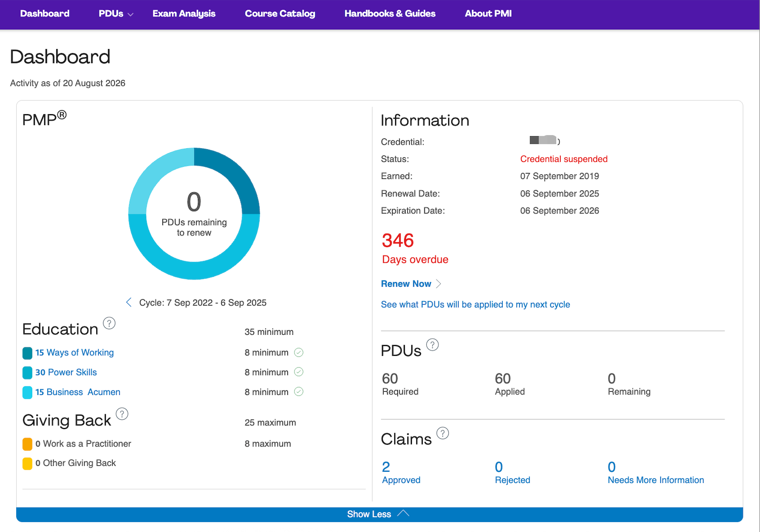Screen dimensions: 760x532
Task: Open the PDUs section help icon
Action: tap(432, 345)
